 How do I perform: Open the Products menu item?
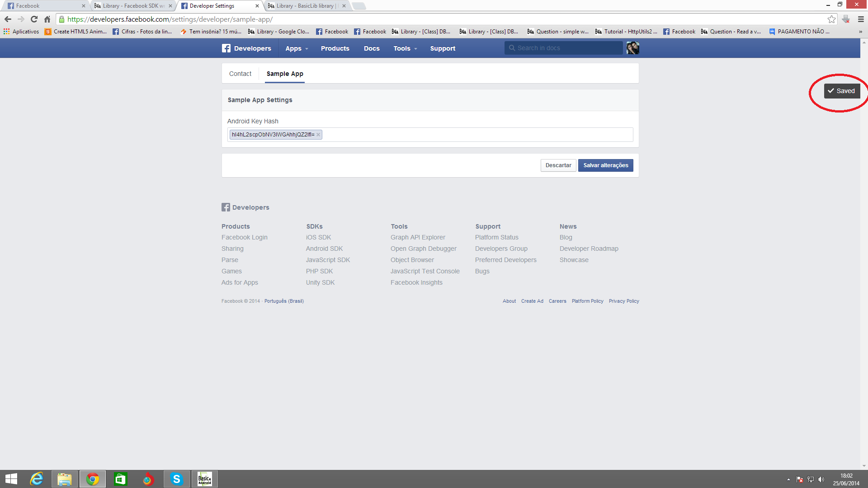335,48
